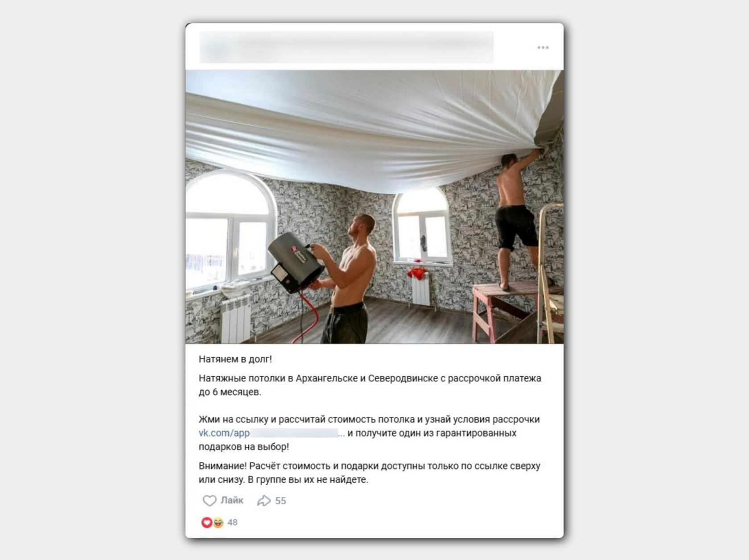Click the blurred part of app link
This screenshot has height=560, width=749.
293,433
